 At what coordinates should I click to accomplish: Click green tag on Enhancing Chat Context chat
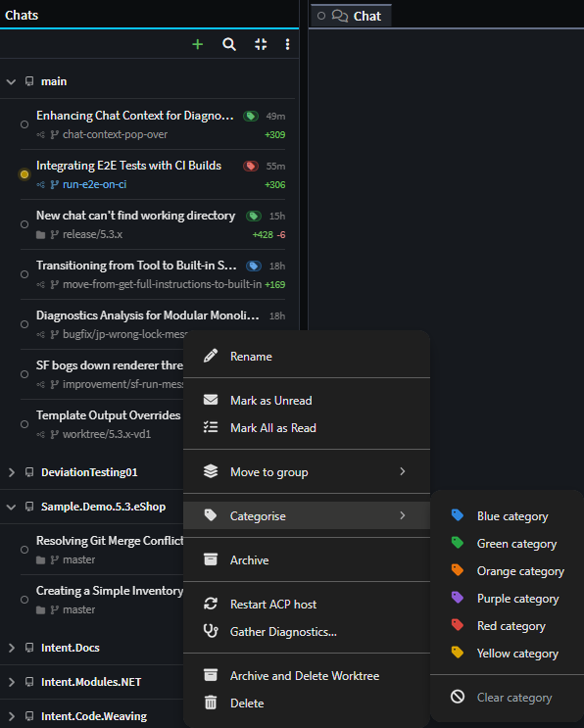click(x=251, y=116)
